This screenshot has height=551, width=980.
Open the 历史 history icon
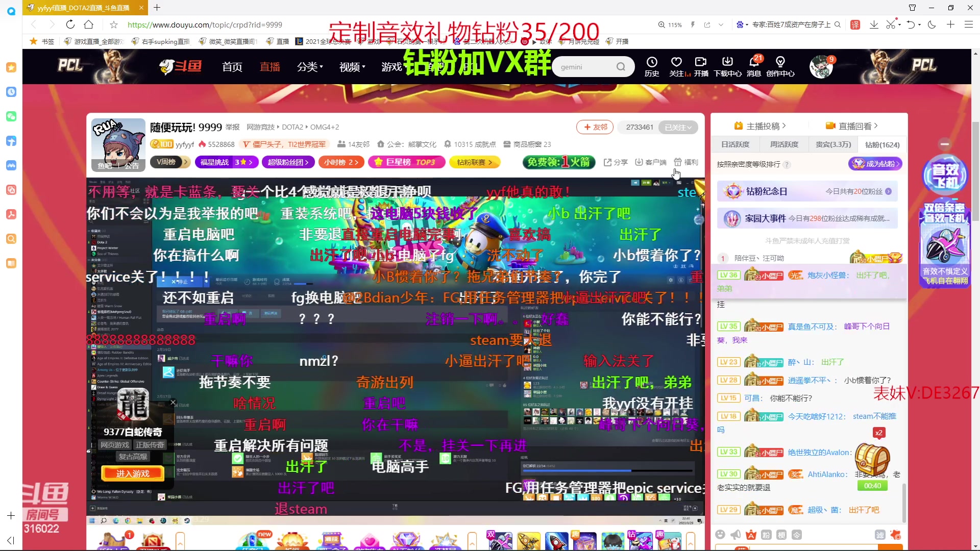652,66
